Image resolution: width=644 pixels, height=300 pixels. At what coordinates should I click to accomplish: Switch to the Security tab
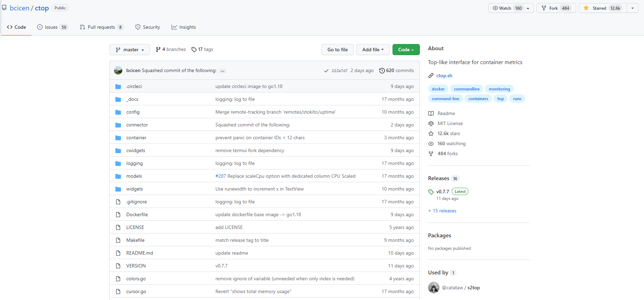click(x=148, y=27)
